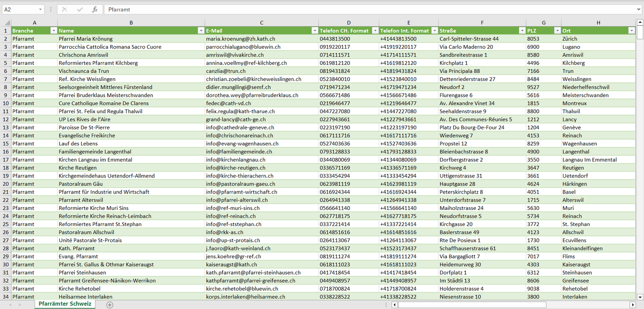Click the Insert Function fx icon

click(x=94, y=9)
